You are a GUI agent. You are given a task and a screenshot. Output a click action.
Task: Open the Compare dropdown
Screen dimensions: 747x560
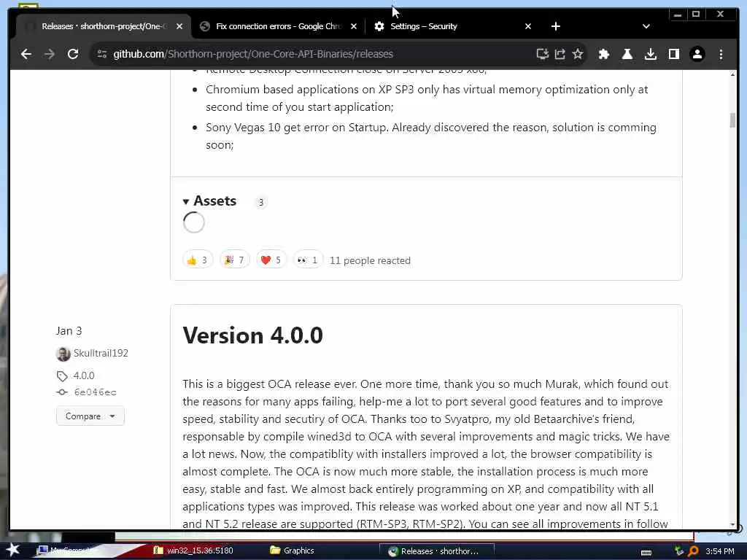click(x=90, y=416)
